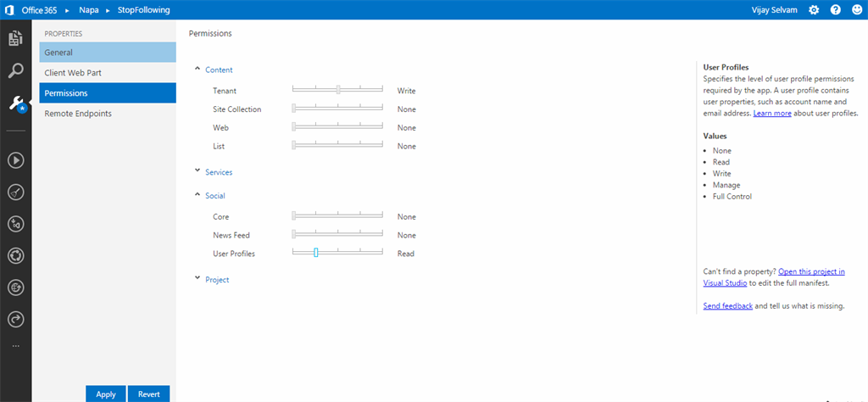The width and height of the screenshot is (868, 402).
Task: Select the Permissions tab
Action: pos(108,93)
